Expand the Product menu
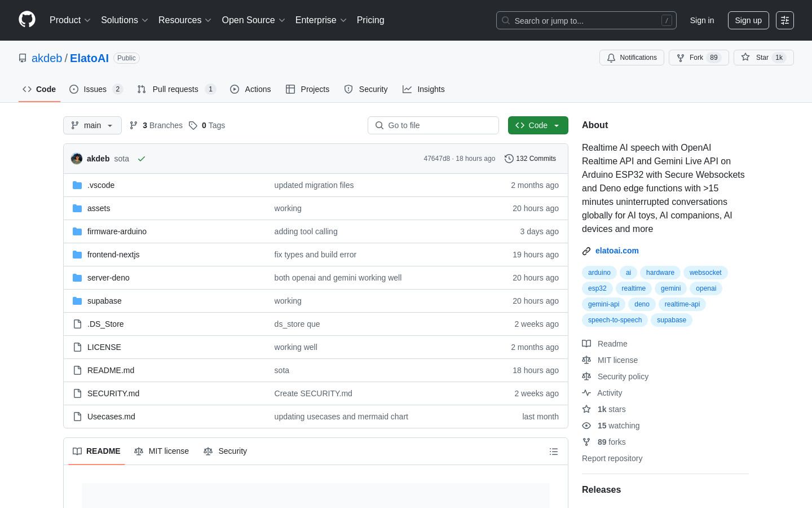The height and width of the screenshot is (508, 812). (70, 20)
